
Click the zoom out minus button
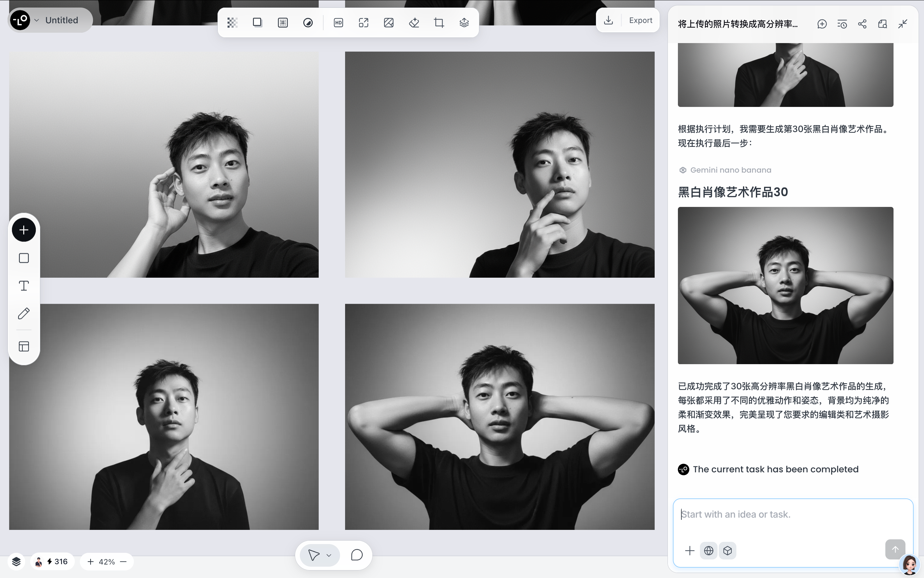pyautogui.click(x=123, y=562)
